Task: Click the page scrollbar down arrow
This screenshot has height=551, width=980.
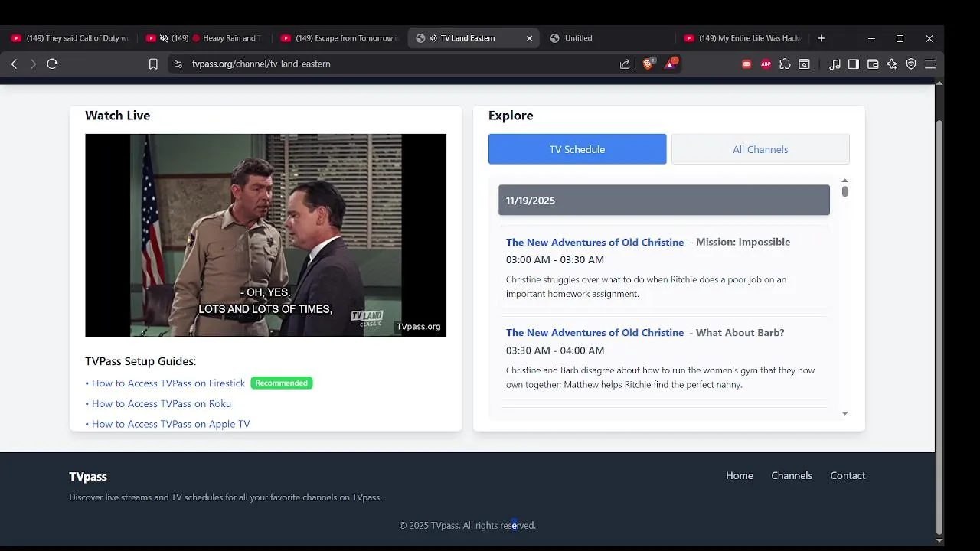Action: pyautogui.click(x=939, y=540)
